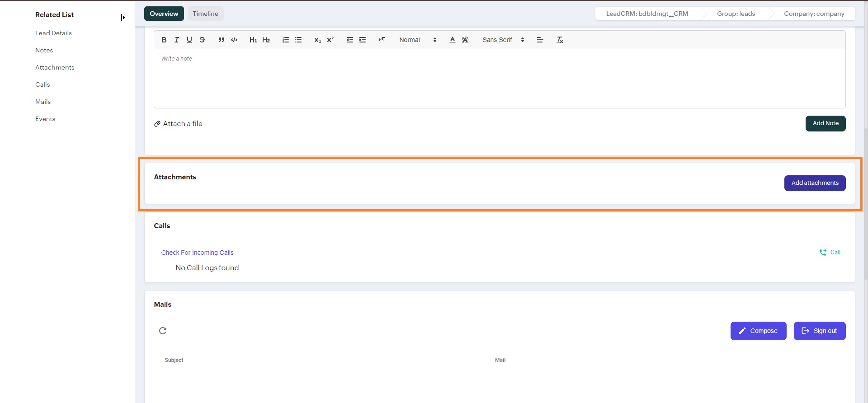Refresh the Mails list
This screenshot has width=868, height=403.
[x=163, y=331]
